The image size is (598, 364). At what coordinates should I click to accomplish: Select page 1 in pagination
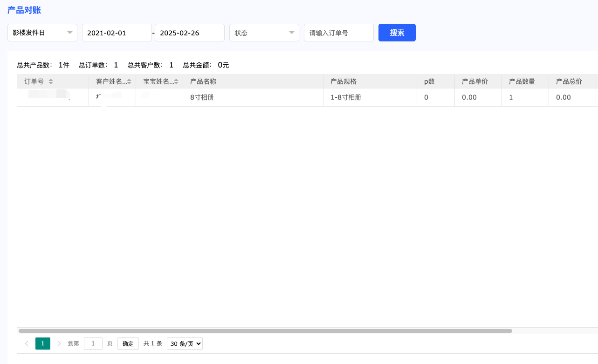tap(43, 344)
